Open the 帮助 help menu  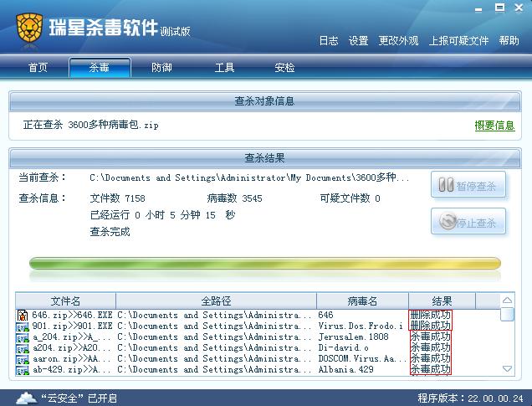[x=509, y=41]
